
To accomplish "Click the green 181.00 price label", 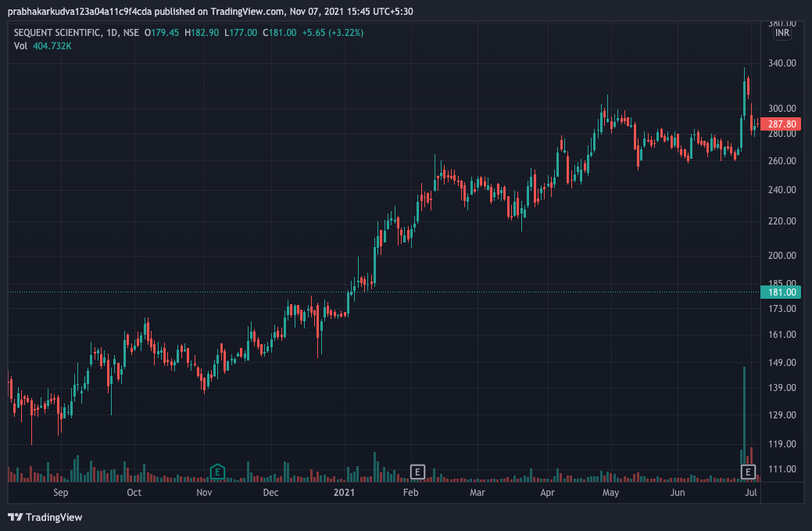I will click(781, 292).
